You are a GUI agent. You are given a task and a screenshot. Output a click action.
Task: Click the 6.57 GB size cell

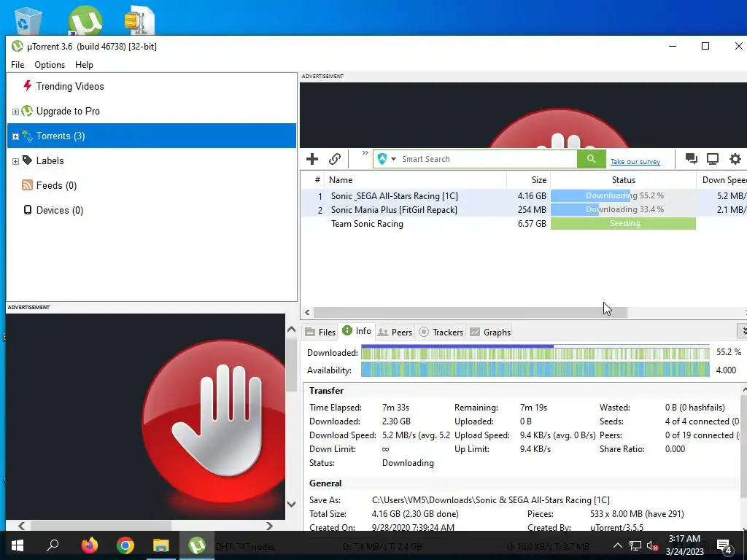[532, 223]
